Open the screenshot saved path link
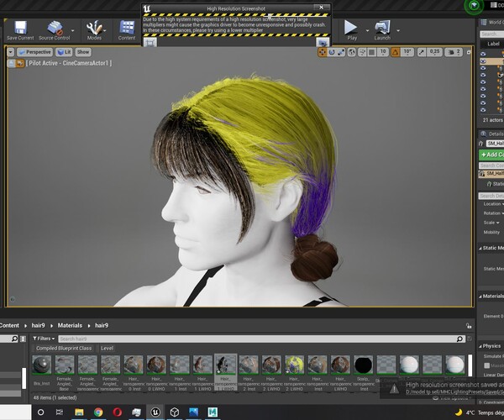 (454, 392)
